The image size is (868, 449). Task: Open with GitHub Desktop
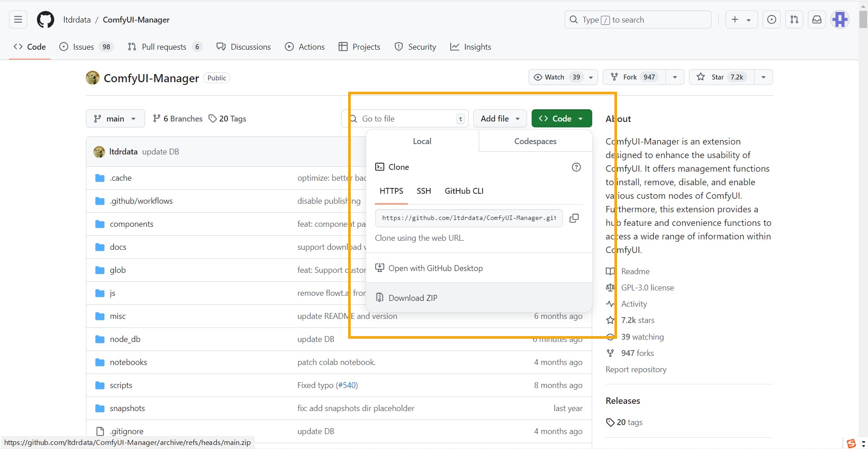pyautogui.click(x=435, y=268)
